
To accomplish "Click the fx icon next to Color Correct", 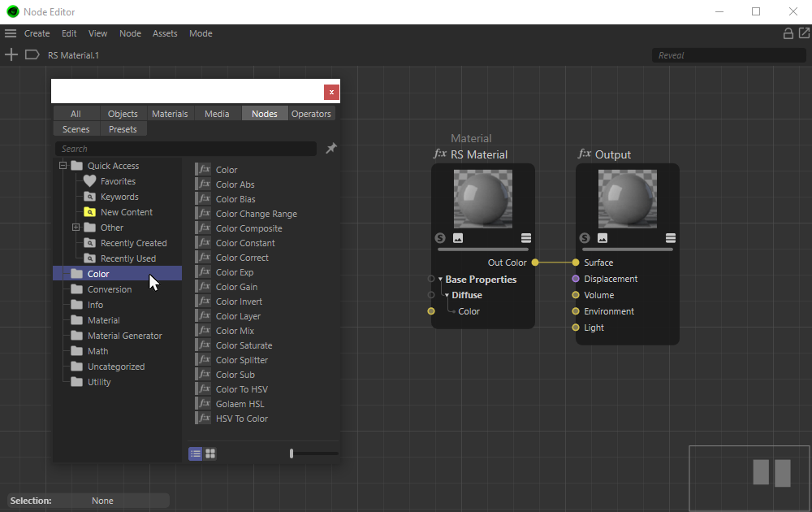I will click(203, 258).
